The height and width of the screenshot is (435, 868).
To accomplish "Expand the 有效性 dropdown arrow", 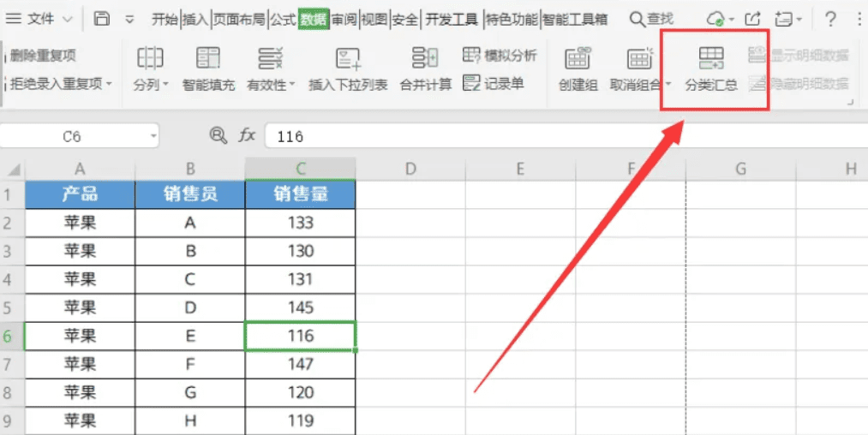I will coord(292,86).
